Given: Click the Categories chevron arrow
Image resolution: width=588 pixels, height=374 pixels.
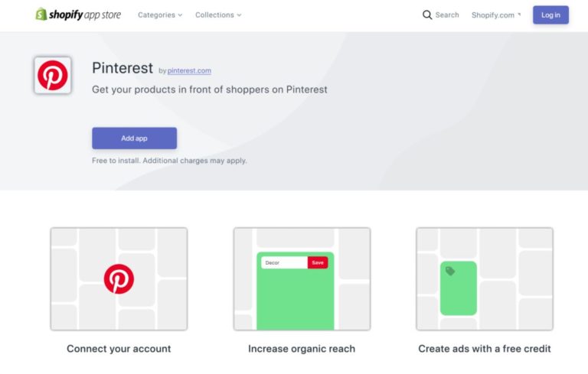Looking at the screenshot, I should (180, 15).
